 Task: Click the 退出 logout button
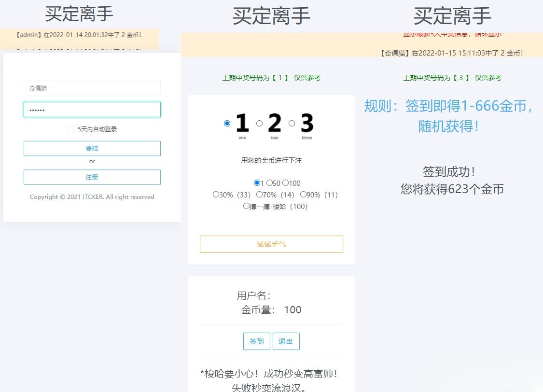(x=286, y=341)
